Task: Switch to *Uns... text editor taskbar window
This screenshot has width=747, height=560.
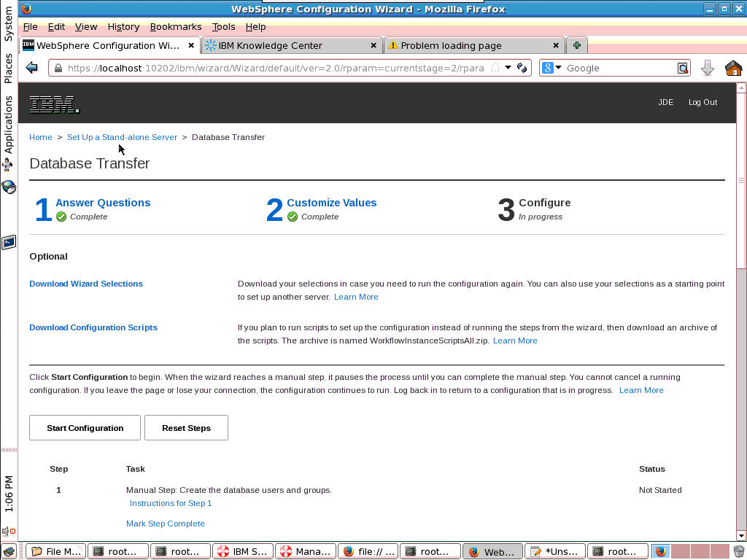Action: tap(555, 551)
